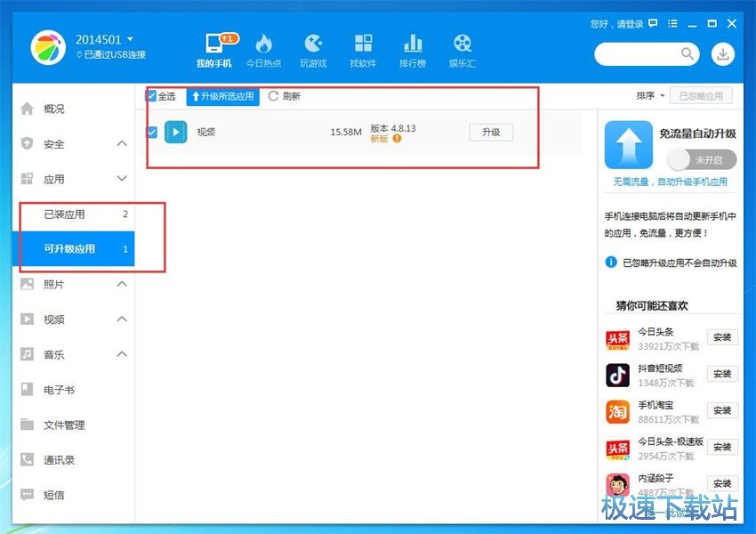Click the 概况 home icon
Screen dimensions: 756x534
point(27,109)
